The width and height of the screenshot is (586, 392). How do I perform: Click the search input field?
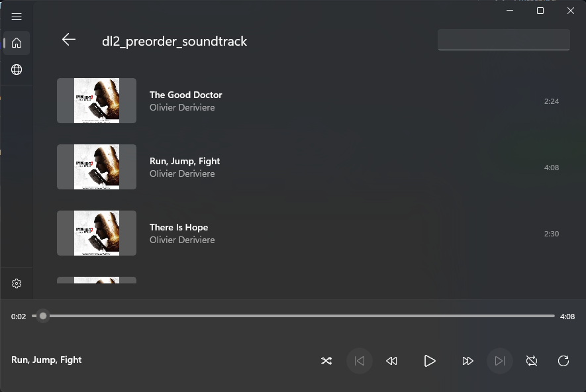503,40
